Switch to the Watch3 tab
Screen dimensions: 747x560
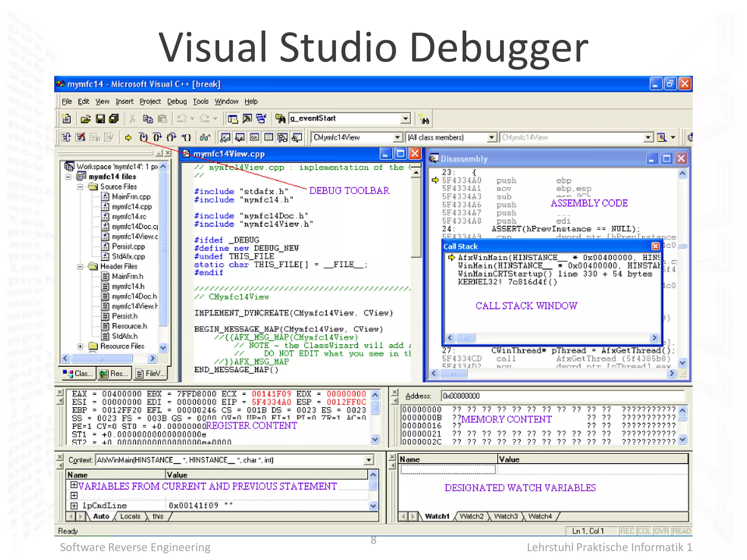click(x=506, y=516)
